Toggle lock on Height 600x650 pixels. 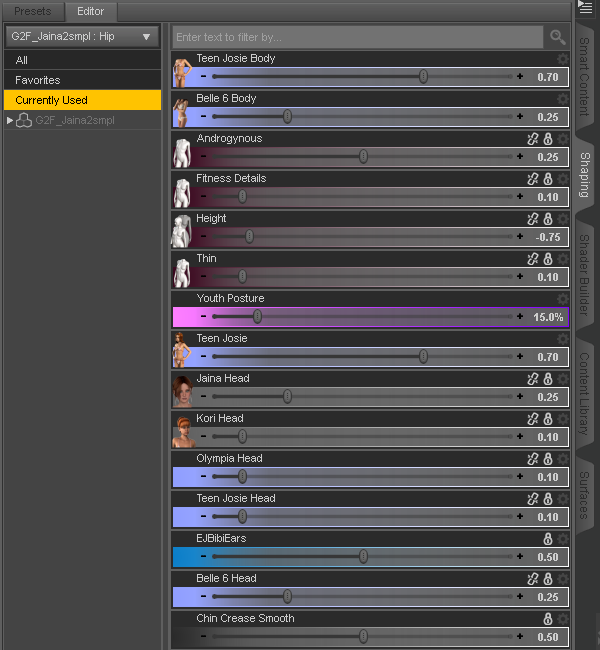click(548, 219)
